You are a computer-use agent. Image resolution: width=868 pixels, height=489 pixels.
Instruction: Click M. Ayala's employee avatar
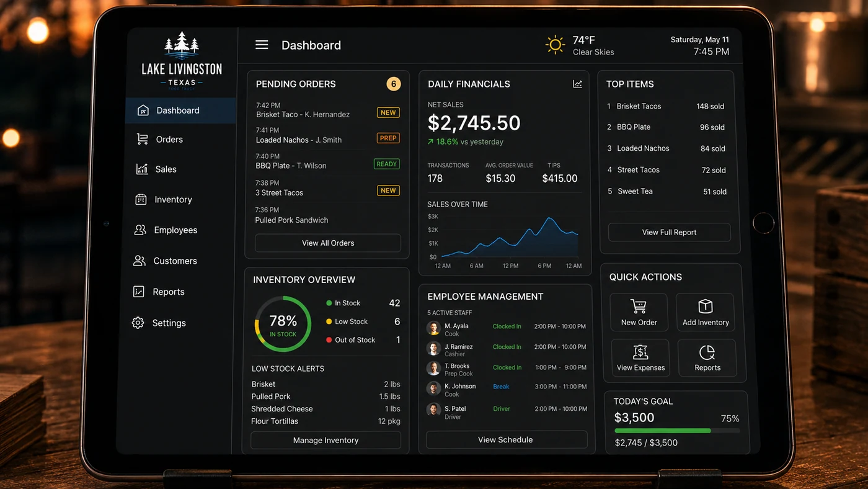pos(433,328)
